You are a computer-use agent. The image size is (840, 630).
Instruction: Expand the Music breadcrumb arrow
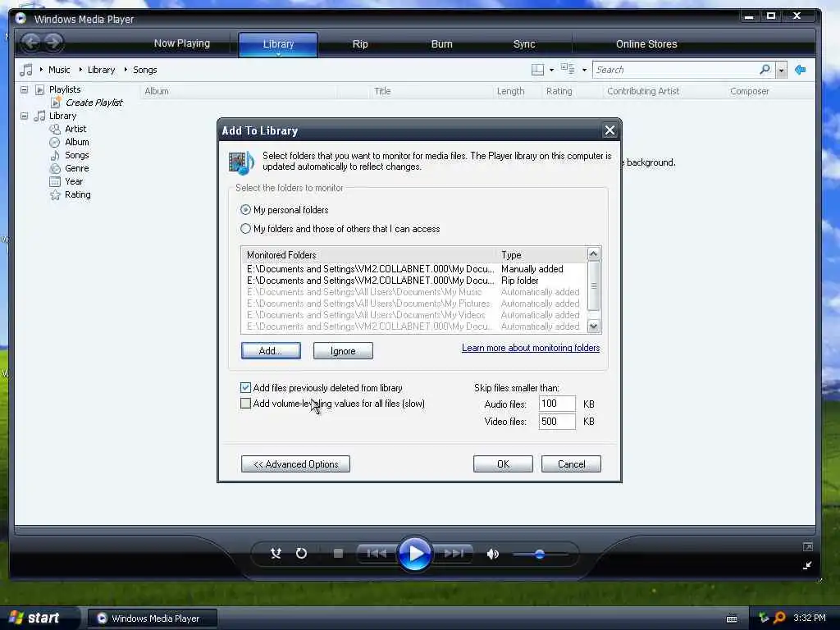click(x=41, y=70)
